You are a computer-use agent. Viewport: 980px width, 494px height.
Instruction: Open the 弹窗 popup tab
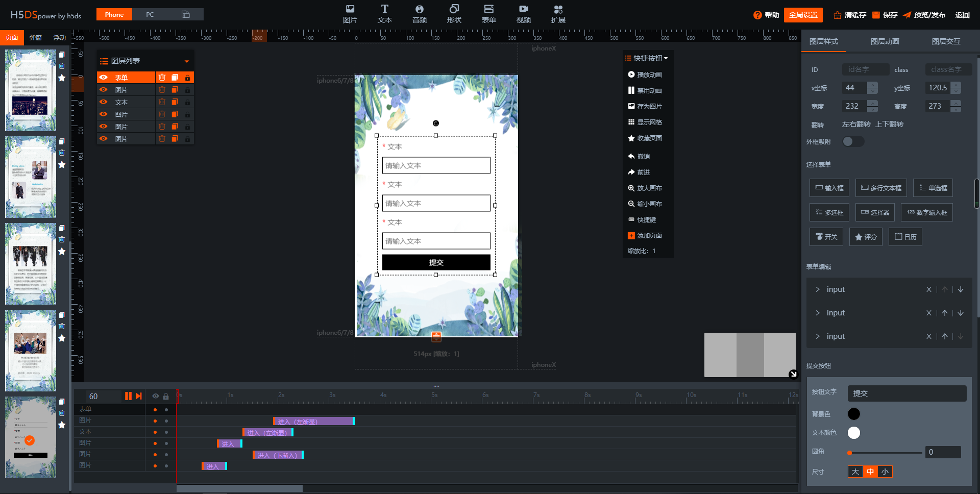36,38
